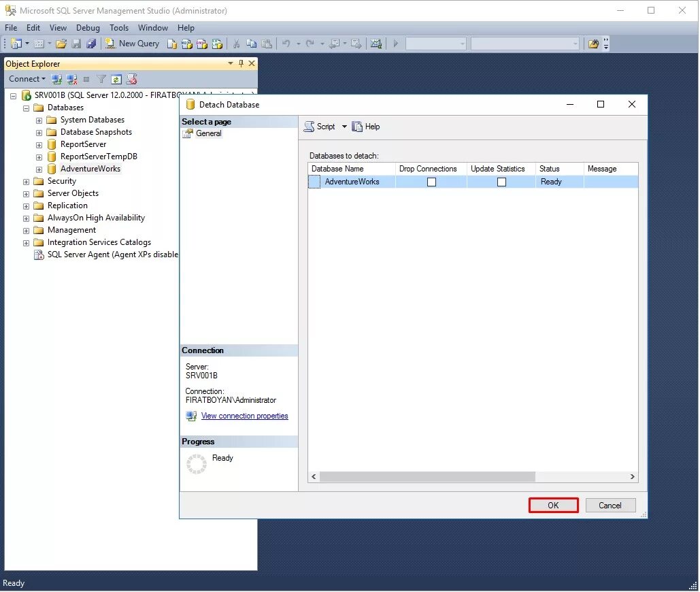This screenshot has width=700, height=592.
Task: Click Connect Object Explorer icon
Action: pos(56,80)
